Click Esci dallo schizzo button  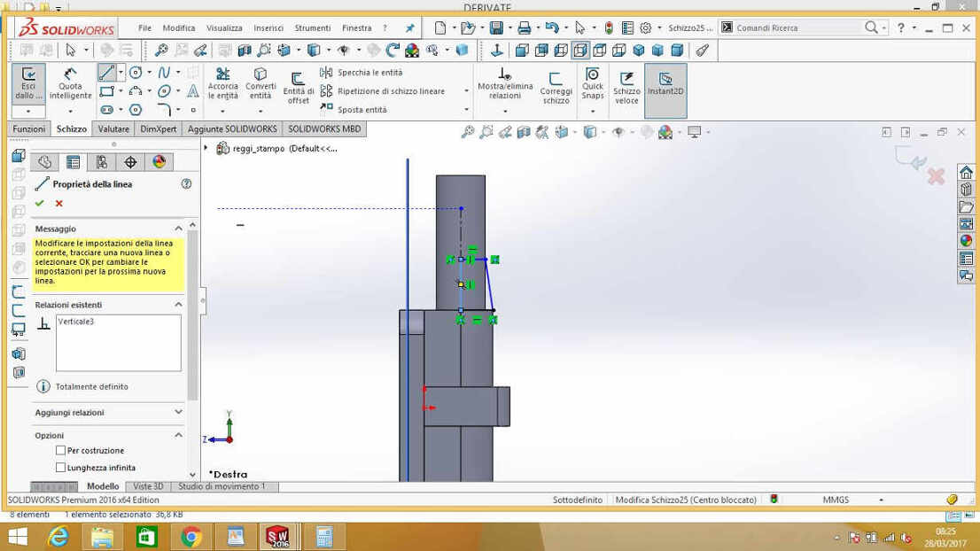click(x=28, y=82)
